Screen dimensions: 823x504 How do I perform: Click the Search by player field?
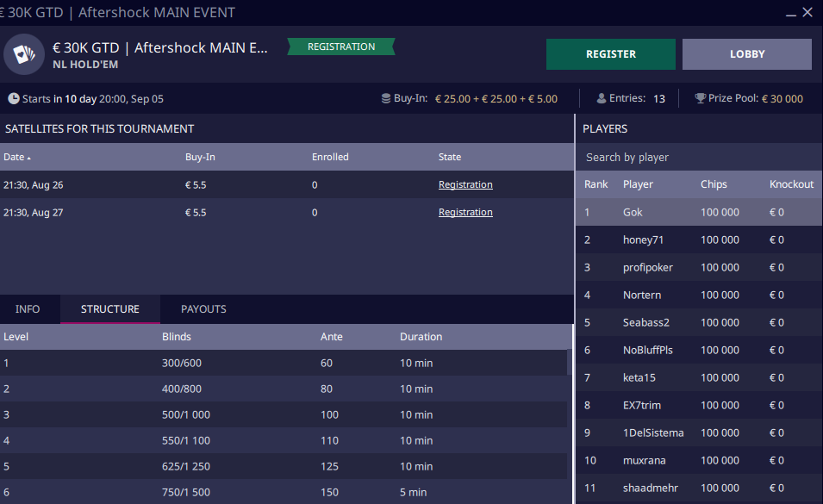click(698, 157)
